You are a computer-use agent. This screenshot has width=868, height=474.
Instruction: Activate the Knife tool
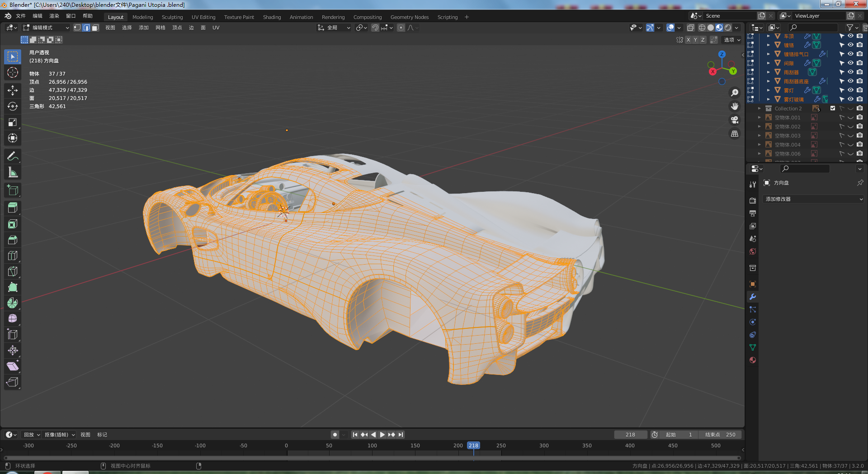(x=13, y=271)
